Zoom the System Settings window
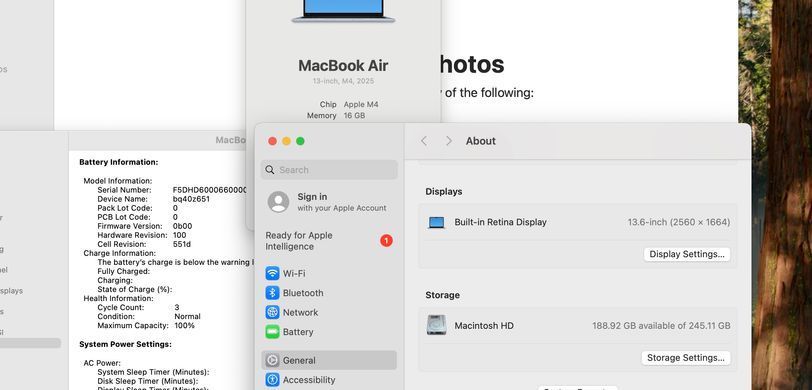This screenshot has width=812, height=390. pos(300,141)
